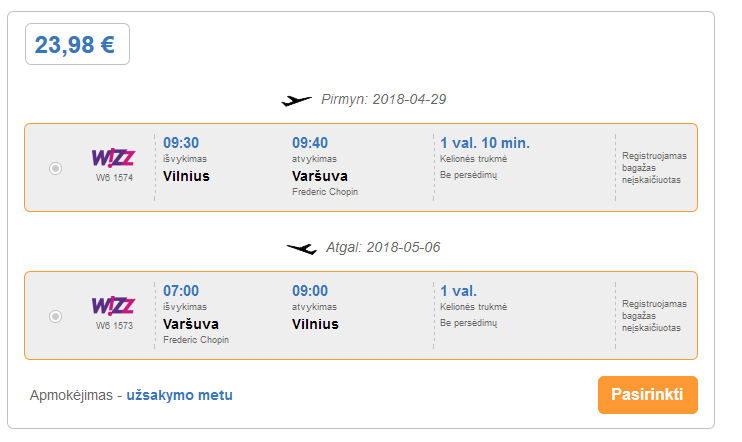The image size is (742, 442).
Task: Click the outbound flight baggage notice text
Action: [x=654, y=168]
